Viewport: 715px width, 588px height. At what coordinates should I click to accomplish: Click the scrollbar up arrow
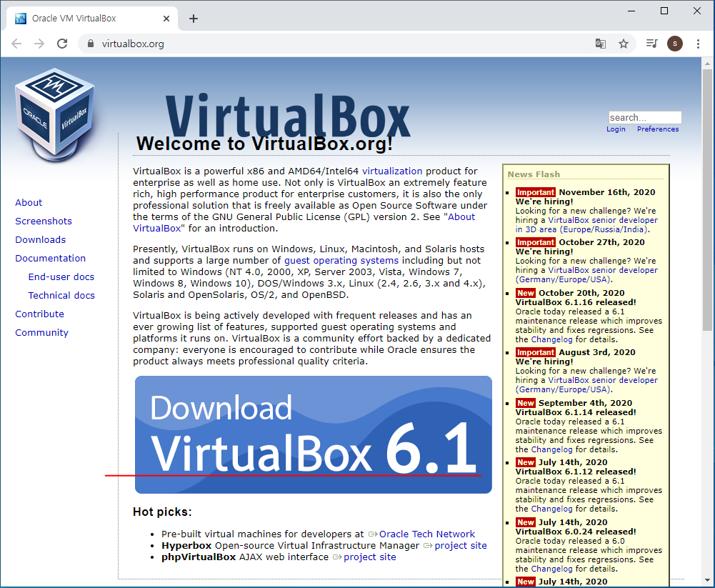[x=707, y=64]
